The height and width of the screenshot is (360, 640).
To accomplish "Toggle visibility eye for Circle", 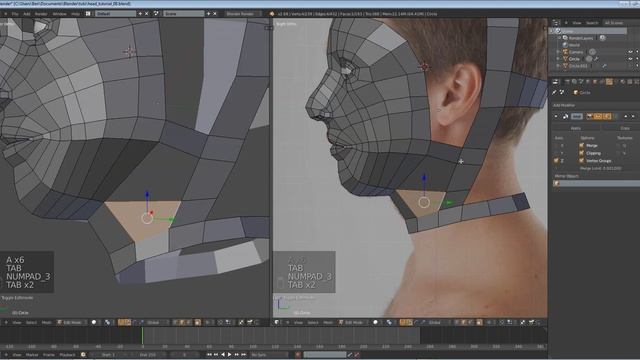I will tap(630, 59).
